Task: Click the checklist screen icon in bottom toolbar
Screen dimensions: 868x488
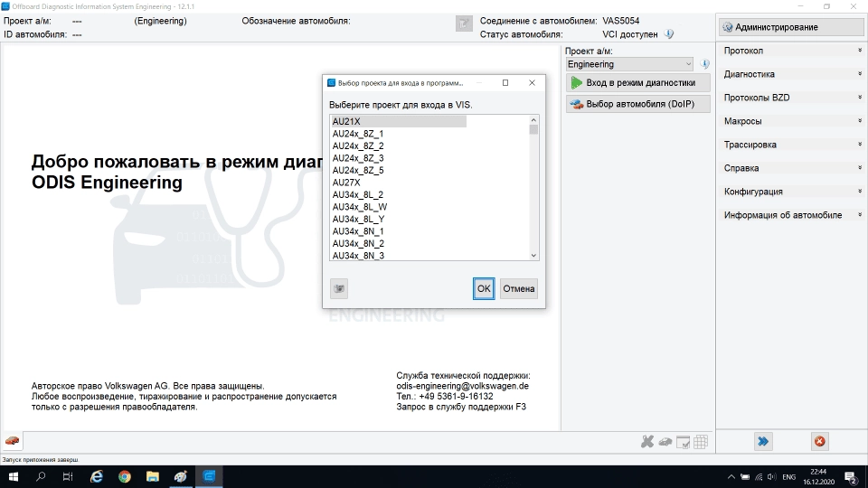Action: click(x=684, y=442)
